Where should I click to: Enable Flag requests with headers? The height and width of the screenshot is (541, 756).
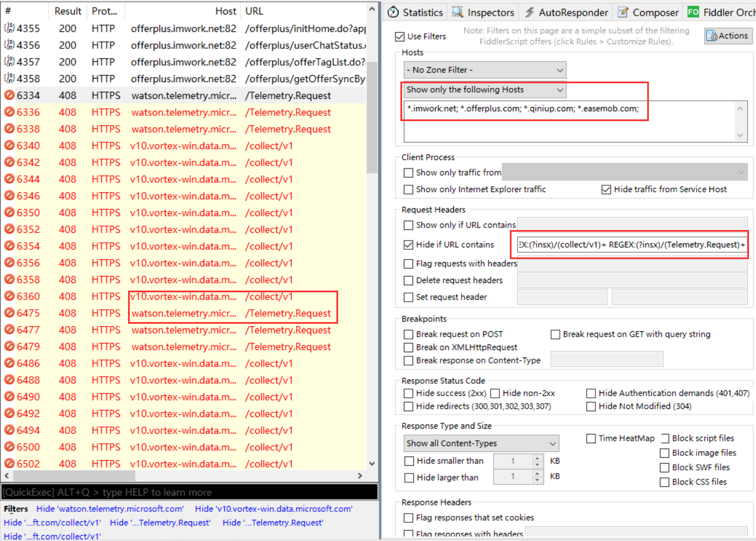click(x=409, y=264)
